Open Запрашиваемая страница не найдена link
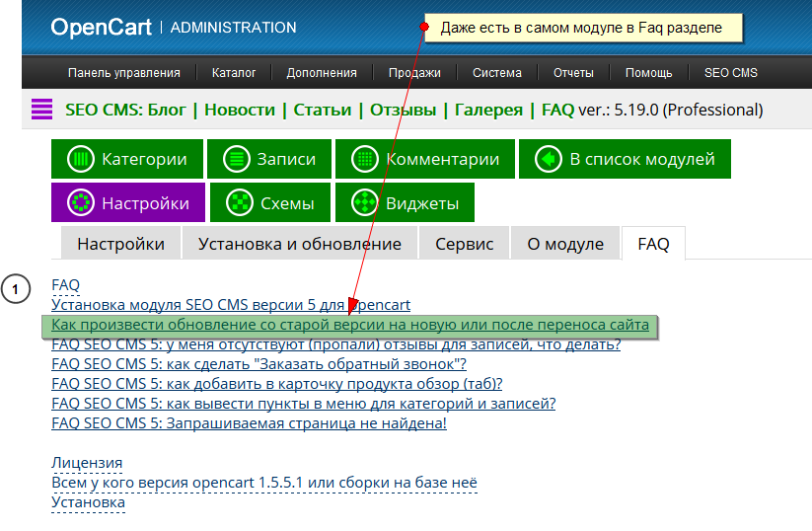This screenshot has height=531, width=812. point(249,423)
